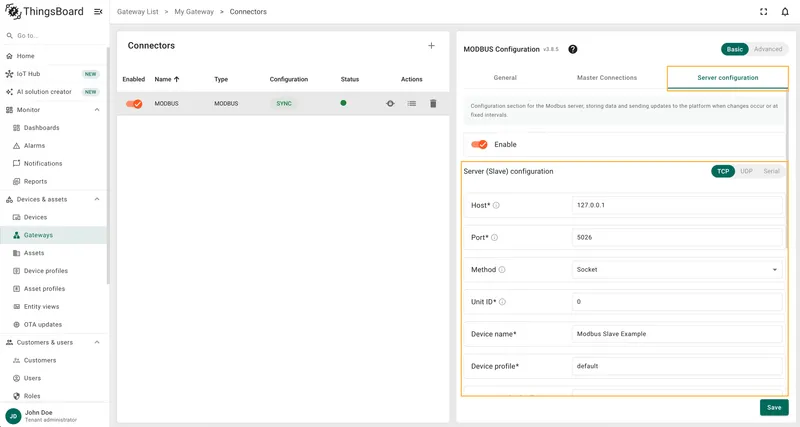
Task: Open notifications bell icon
Action: [x=785, y=12]
